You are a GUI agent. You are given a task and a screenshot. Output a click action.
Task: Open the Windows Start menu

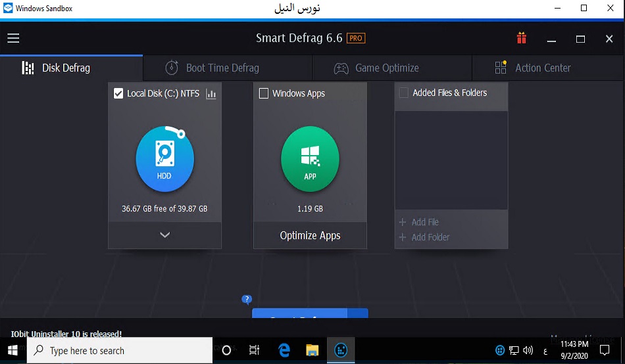point(12,350)
